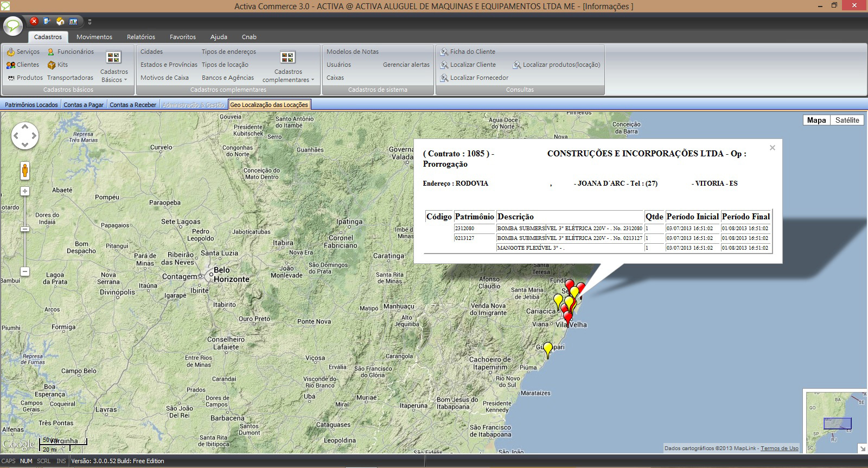Click the house quick access icon
This screenshot has height=468, width=868.
tap(60, 21)
